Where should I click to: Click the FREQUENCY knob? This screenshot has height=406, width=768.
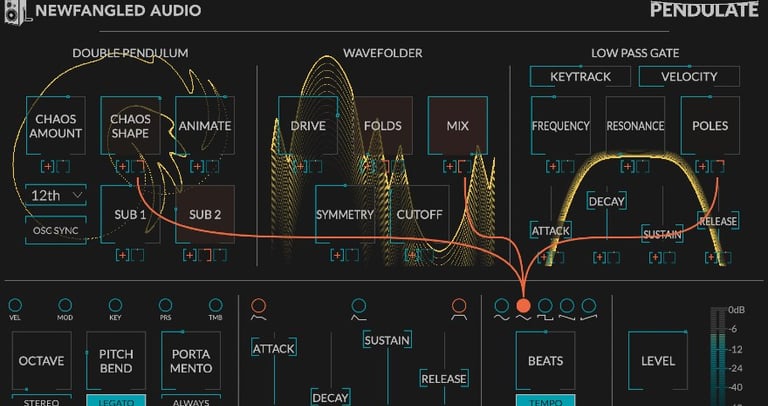561,126
